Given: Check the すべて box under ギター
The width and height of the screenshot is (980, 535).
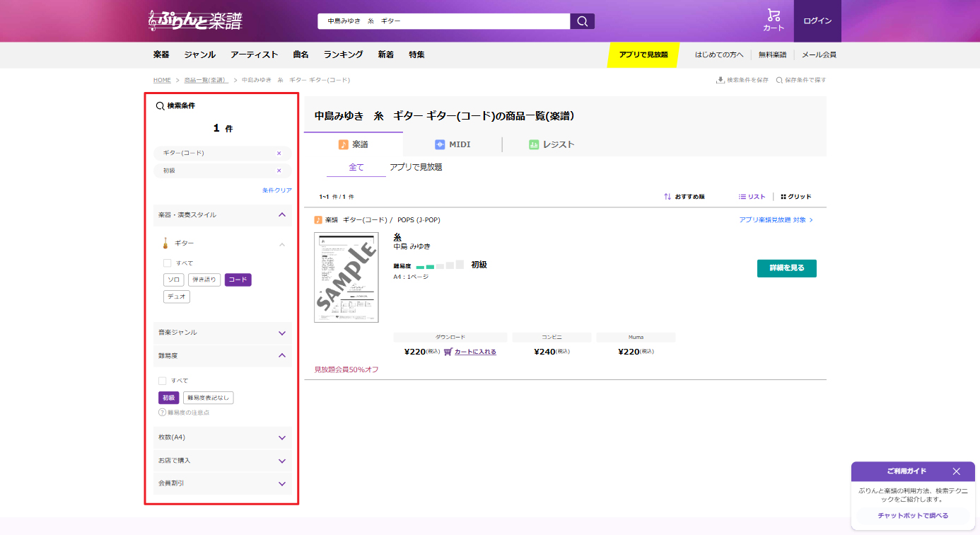Looking at the screenshot, I should click(168, 263).
